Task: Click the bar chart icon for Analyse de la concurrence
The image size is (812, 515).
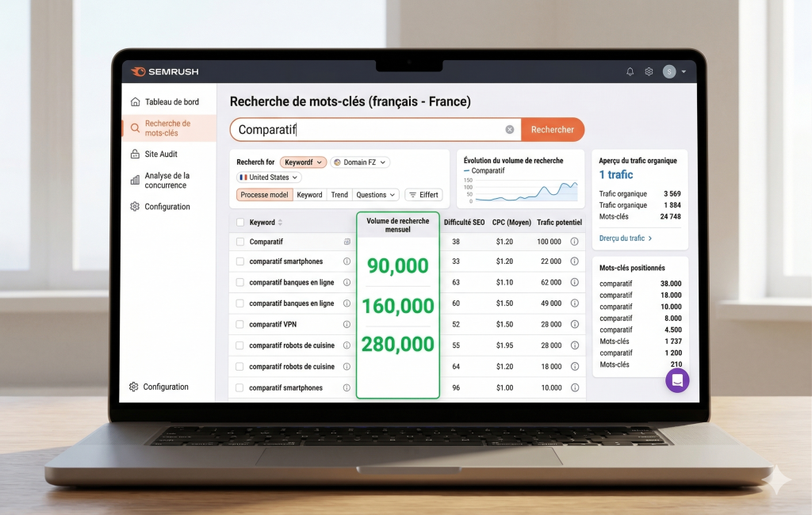Action: tap(135, 180)
